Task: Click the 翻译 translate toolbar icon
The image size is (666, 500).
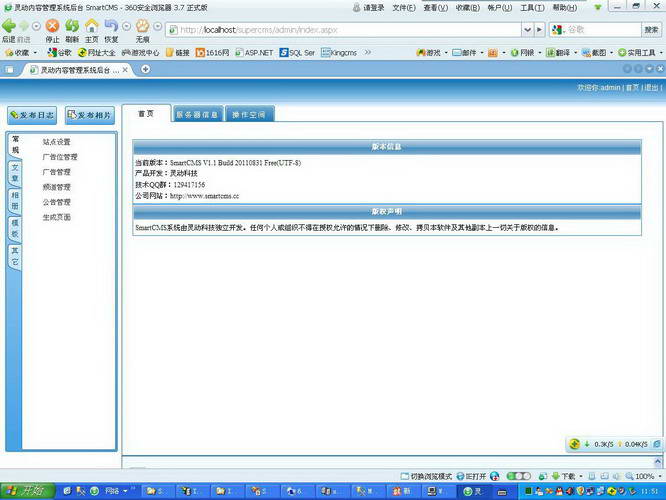Action: pyautogui.click(x=558, y=53)
